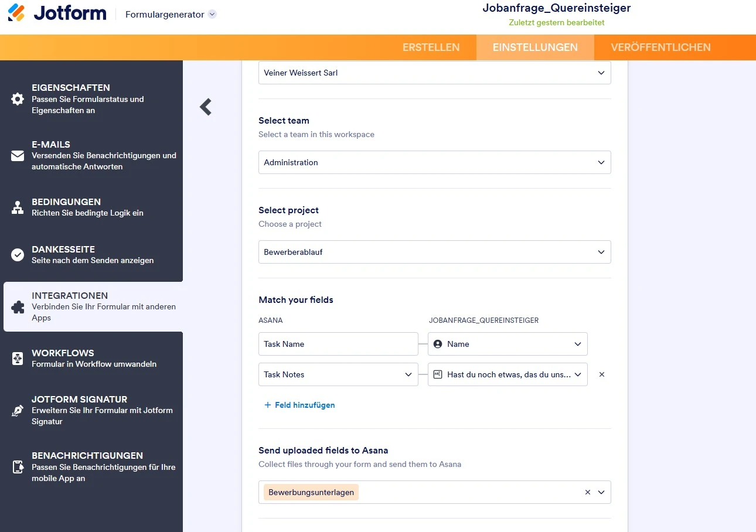Open the Bewerberablauf project dropdown
Viewport: 756px width, 532px height.
pos(601,252)
